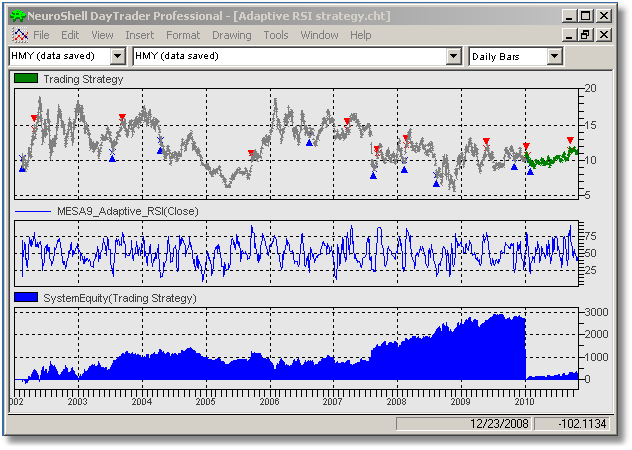Expand the Daily Bars dropdown arrow

click(x=555, y=56)
